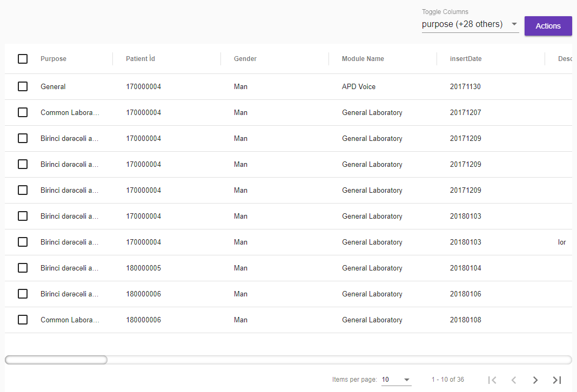The image size is (577, 392).
Task: Sort by insertDate column header
Action: (466, 59)
